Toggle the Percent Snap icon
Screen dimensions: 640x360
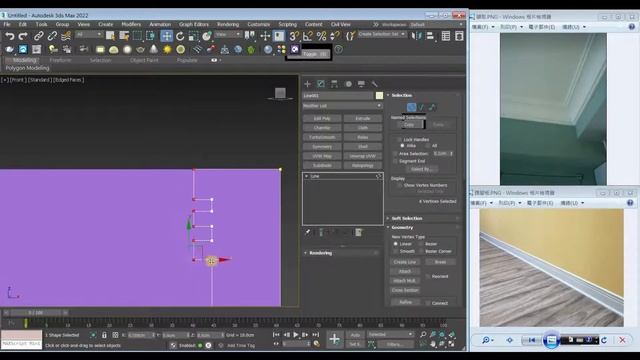click(321, 36)
